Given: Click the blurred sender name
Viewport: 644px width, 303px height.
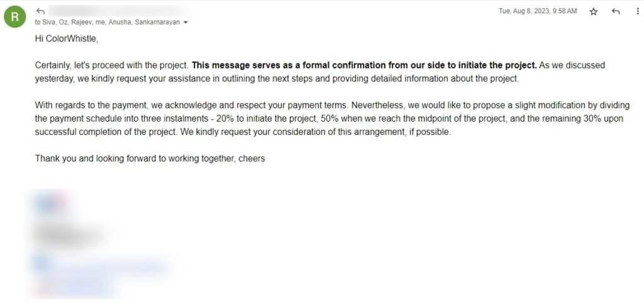Looking at the screenshot, I should [x=118, y=11].
